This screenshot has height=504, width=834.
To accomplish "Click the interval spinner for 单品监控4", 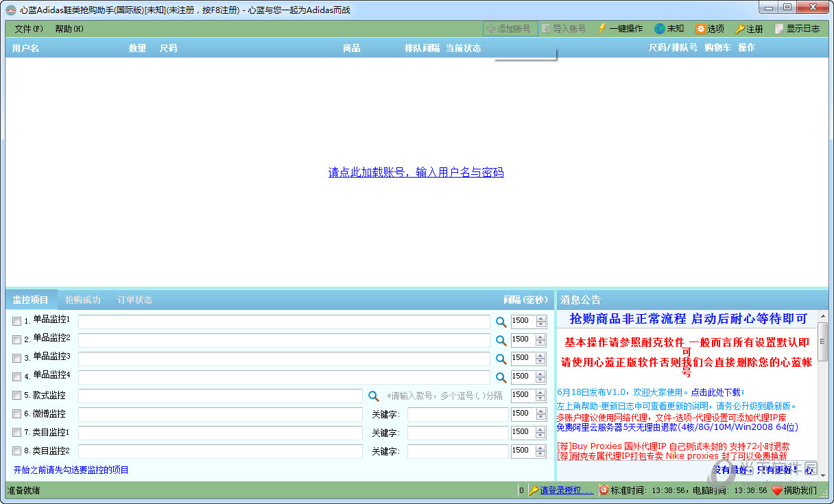I will [541, 376].
